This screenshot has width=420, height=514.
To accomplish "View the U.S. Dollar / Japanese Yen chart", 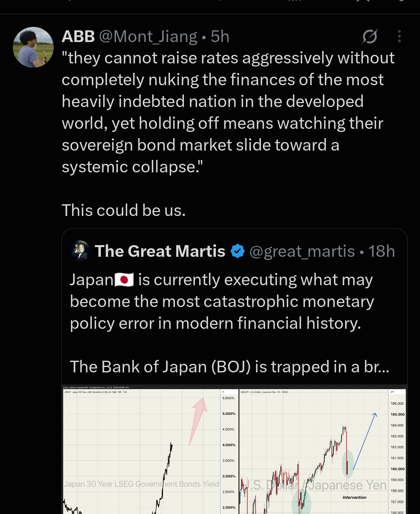I will pos(323,450).
